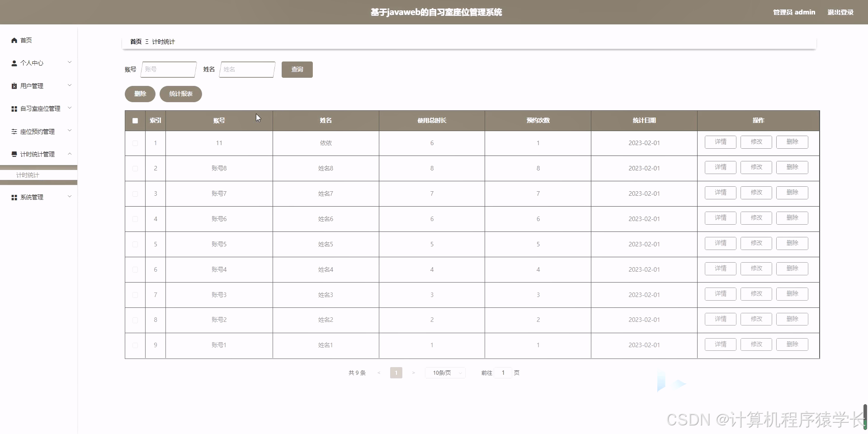Open 座位预约管理 menu item
This screenshot has height=434, width=868.
click(38, 132)
